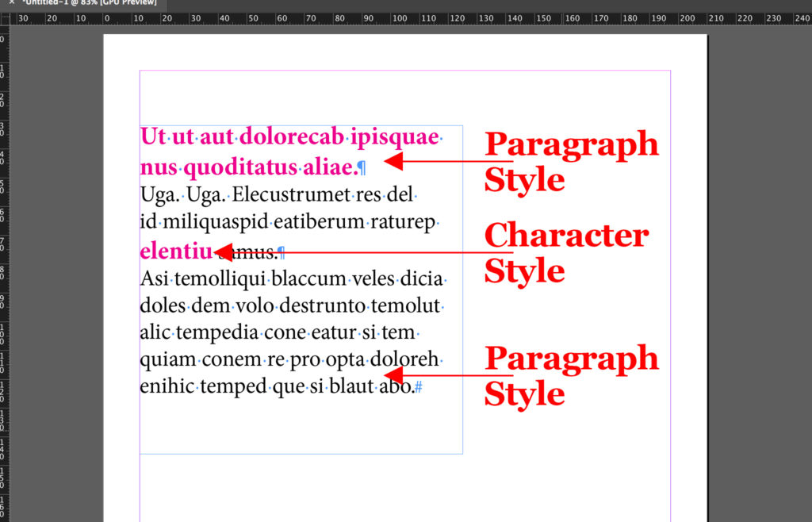Click the bottom-right handle of the text frame
The width and height of the screenshot is (812, 522).
pyautogui.click(x=462, y=453)
